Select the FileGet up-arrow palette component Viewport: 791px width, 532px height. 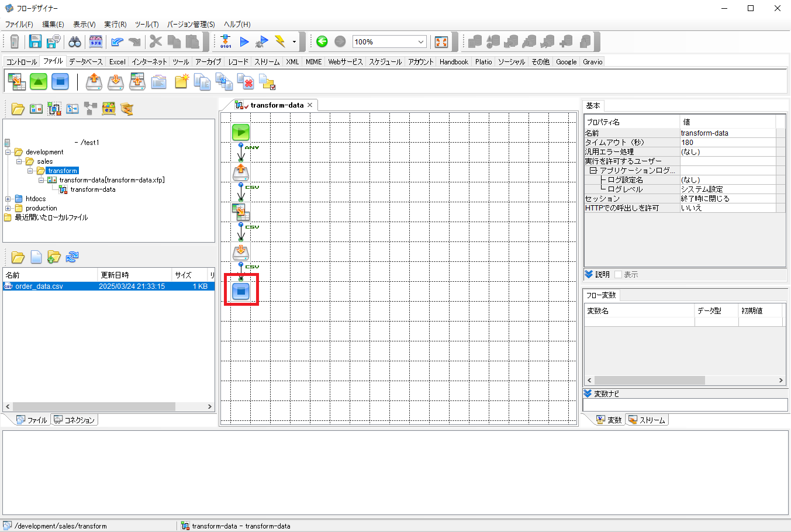coord(94,82)
